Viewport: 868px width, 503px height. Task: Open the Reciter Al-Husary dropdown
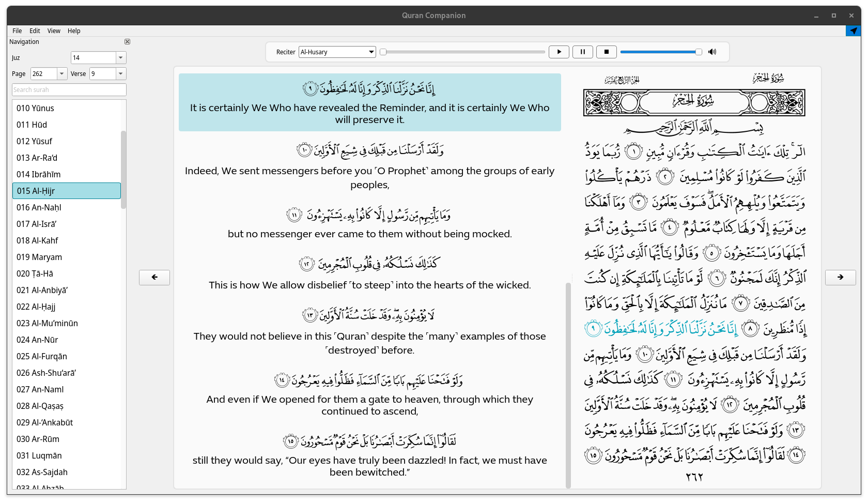click(x=337, y=52)
